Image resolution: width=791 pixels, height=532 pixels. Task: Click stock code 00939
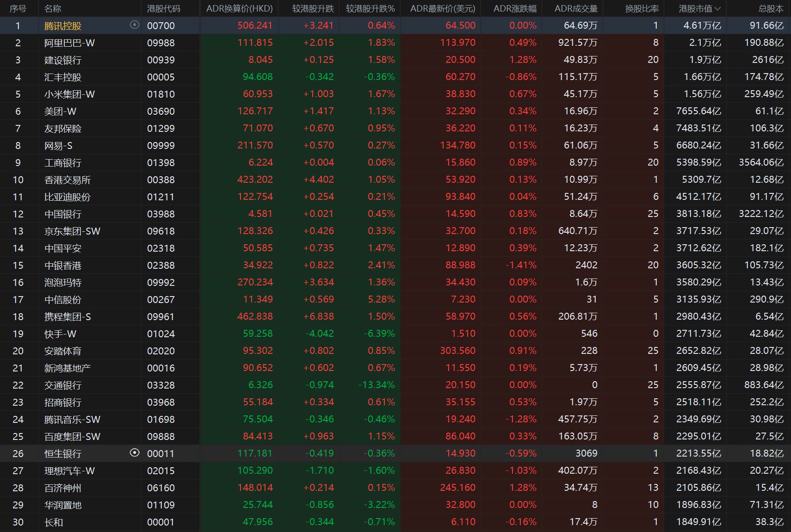tap(161, 60)
